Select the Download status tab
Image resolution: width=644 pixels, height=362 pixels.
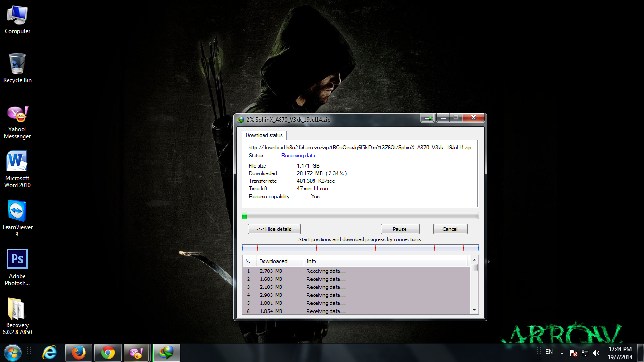point(264,135)
